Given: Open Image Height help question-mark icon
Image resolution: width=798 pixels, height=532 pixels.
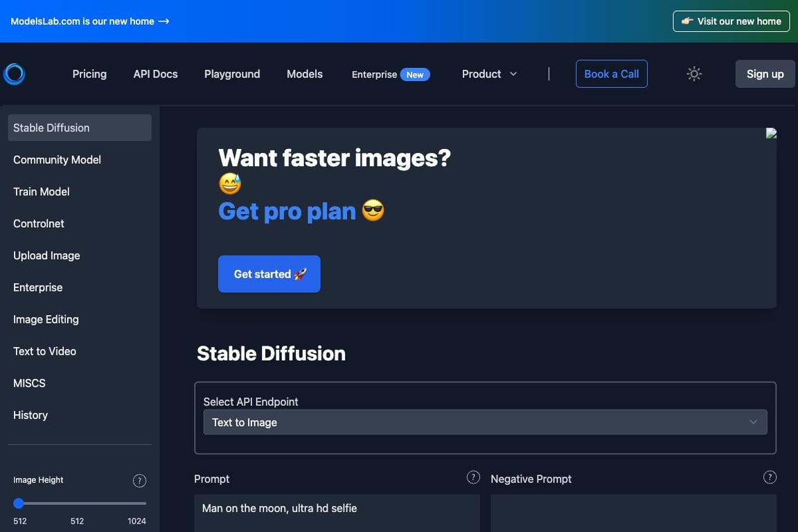Looking at the screenshot, I should 139,481.
